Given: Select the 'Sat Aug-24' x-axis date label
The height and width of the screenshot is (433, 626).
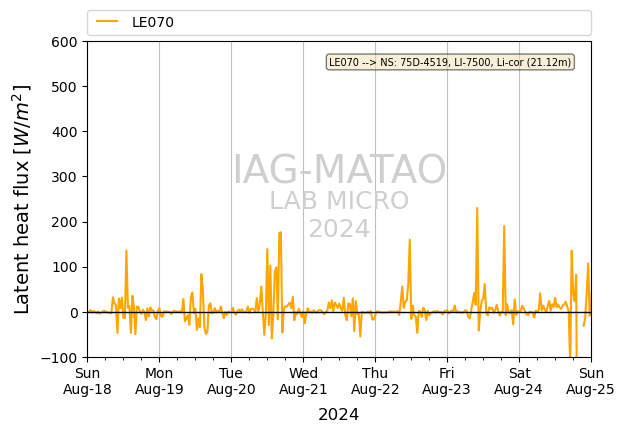Looking at the screenshot, I should point(519,381).
